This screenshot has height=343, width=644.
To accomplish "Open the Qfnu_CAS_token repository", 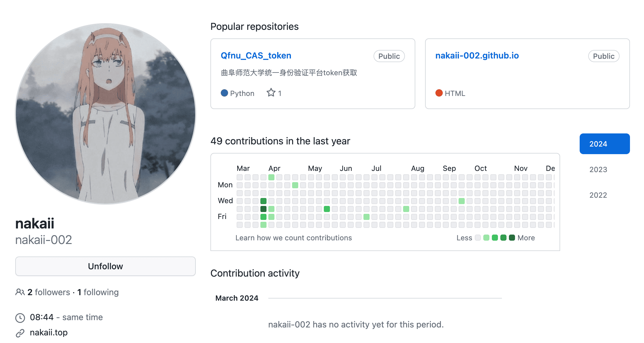I will pos(256,55).
